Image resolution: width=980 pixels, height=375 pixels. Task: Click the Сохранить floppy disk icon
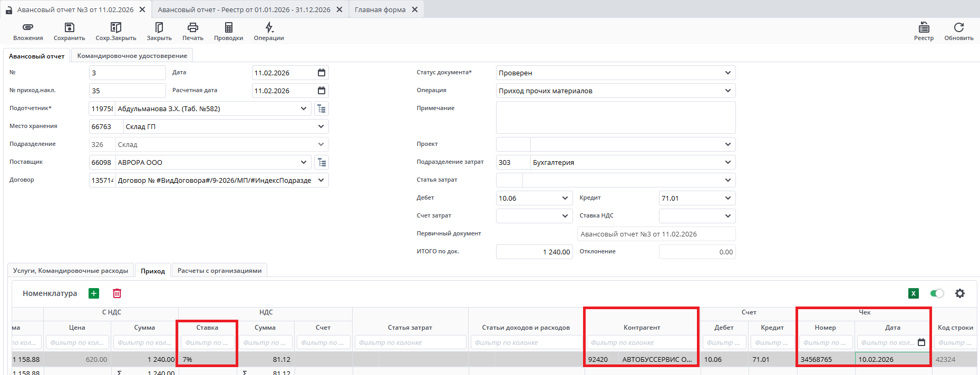pyautogui.click(x=69, y=27)
